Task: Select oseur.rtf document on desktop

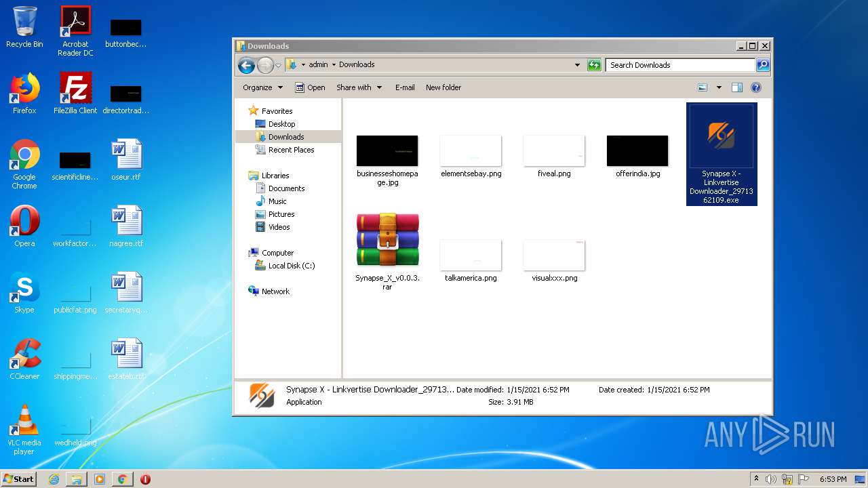Action: (126, 160)
